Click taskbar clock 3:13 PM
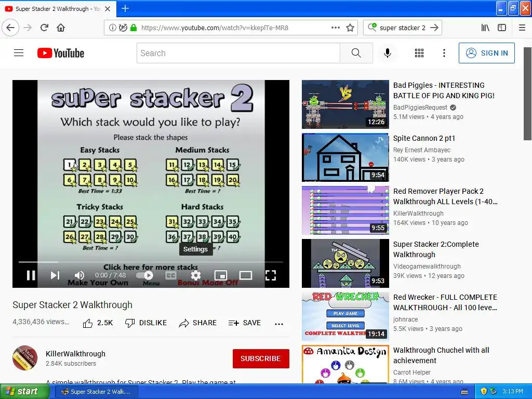This screenshot has width=532, height=399. coord(513,392)
